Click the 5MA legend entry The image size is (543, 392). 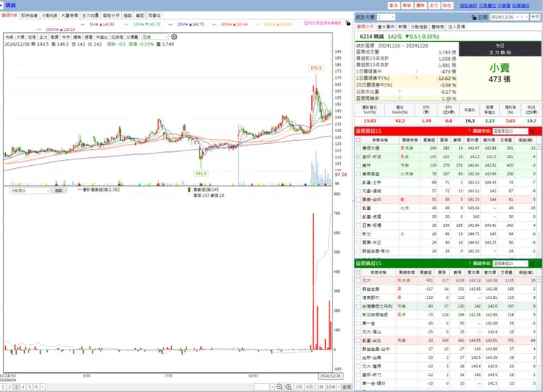tap(98, 24)
